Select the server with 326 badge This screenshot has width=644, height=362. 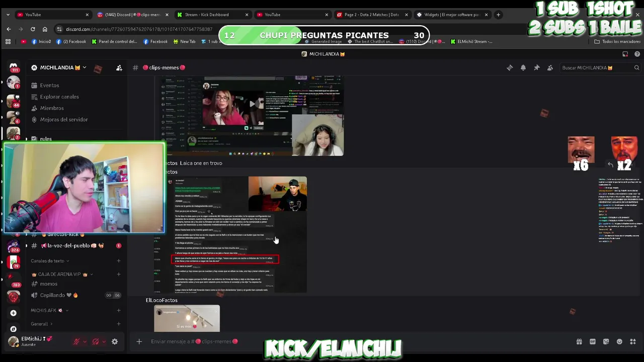click(x=14, y=246)
